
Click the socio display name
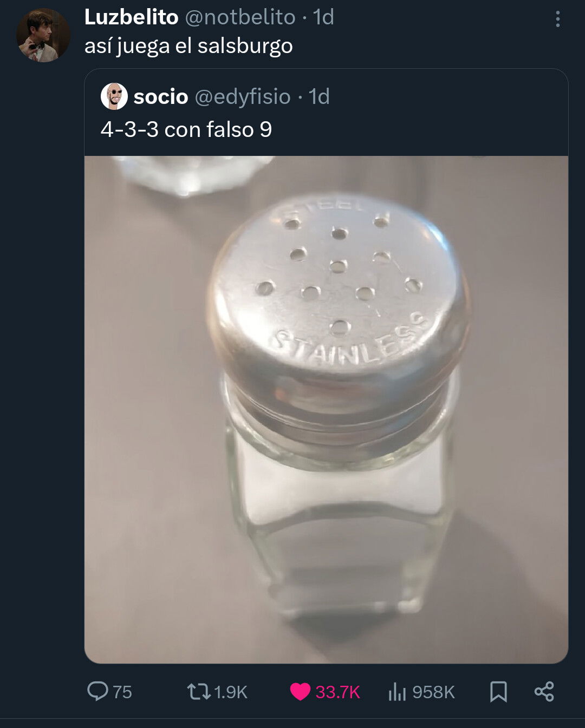coord(160,97)
